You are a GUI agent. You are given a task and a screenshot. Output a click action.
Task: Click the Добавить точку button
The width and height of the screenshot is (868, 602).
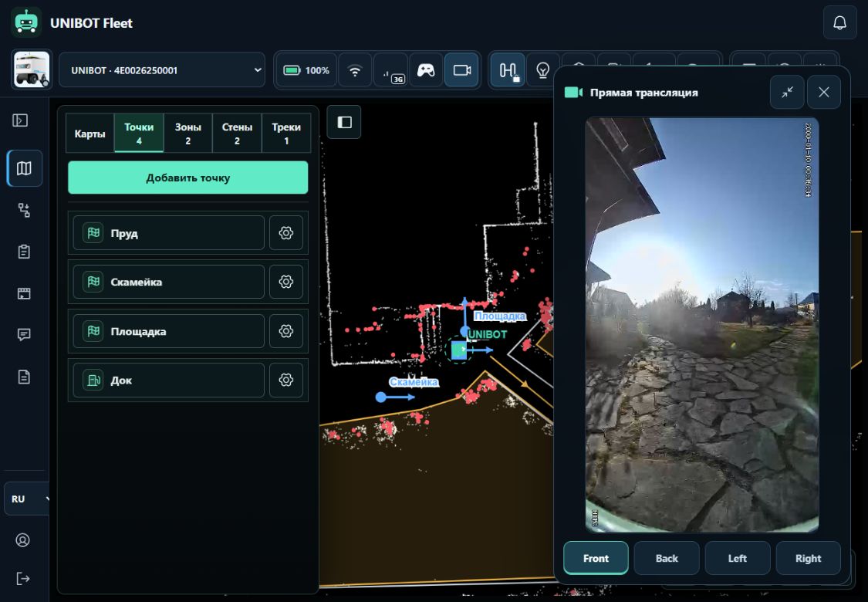tap(187, 178)
